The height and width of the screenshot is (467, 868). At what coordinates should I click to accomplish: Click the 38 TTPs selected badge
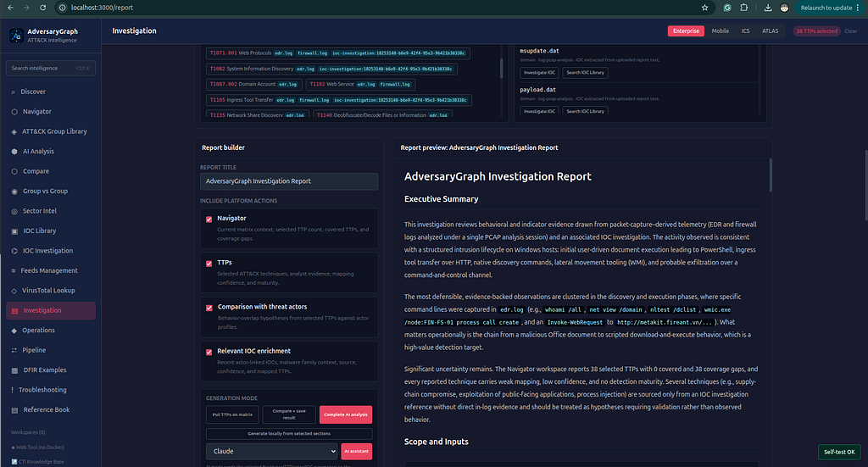pyautogui.click(x=816, y=31)
